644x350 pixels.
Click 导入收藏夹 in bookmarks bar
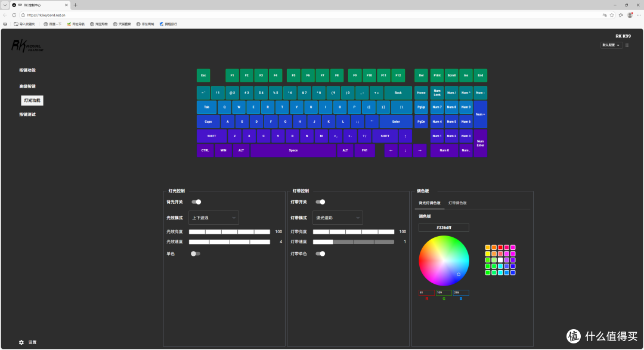pyautogui.click(x=24, y=24)
